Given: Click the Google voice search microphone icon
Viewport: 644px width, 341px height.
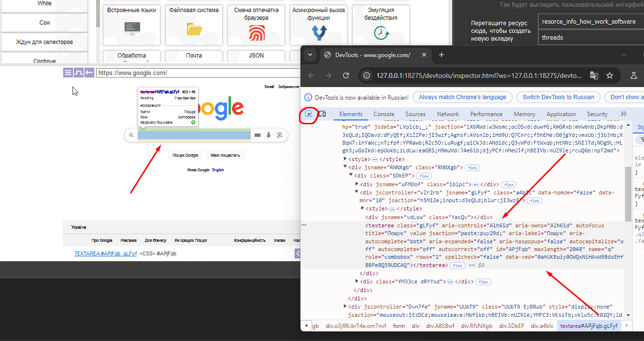Looking at the screenshot, I should coord(268,135).
